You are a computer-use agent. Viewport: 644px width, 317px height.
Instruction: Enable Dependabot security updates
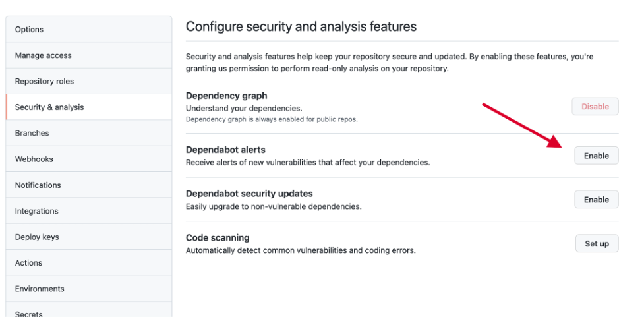[596, 200]
